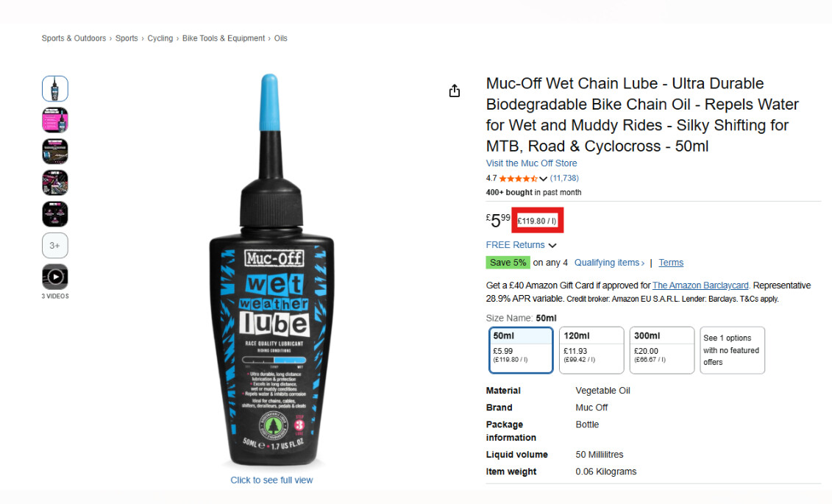Open the 11,738 reviews count link
Screen dimensions: 832x504
pyautogui.click(x=564, y=179)
